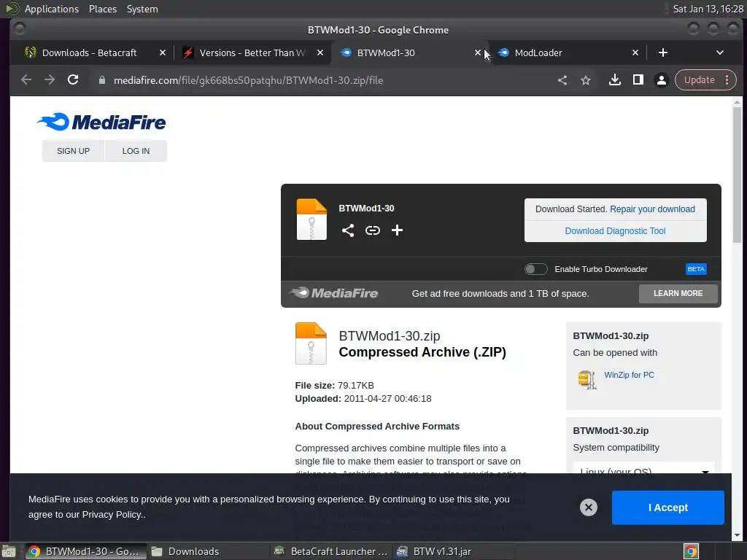
Task: Click the clock Sat Jan 13, 16:28
Action: [708, 9]
